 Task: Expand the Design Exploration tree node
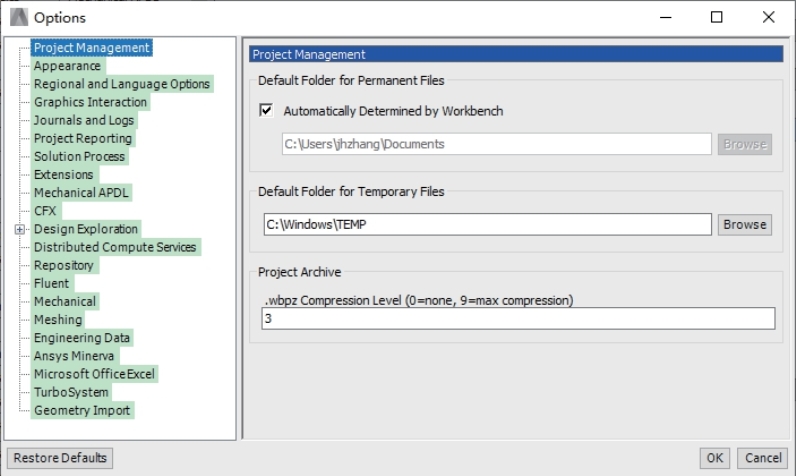pos(19,229)
